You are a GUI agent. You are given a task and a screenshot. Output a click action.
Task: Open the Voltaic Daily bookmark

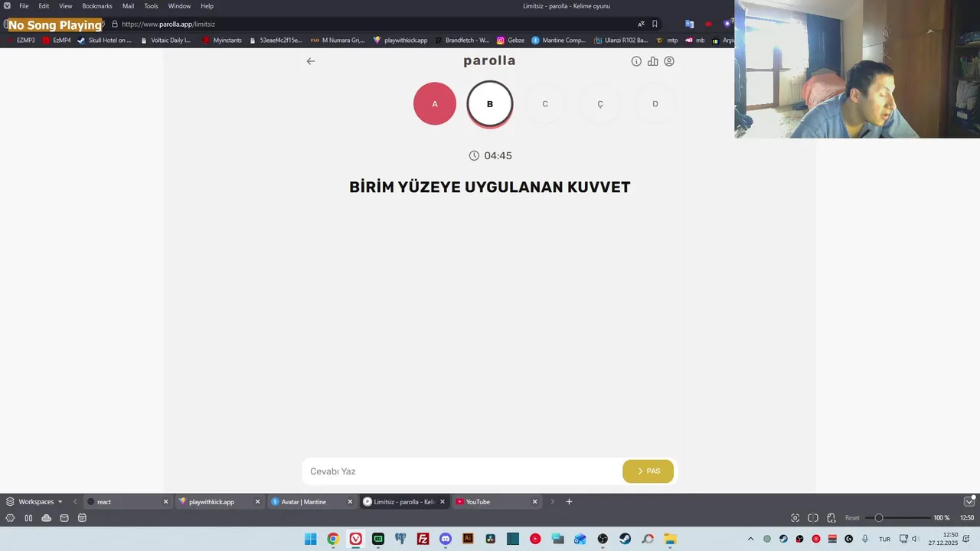tap(166, 41)
